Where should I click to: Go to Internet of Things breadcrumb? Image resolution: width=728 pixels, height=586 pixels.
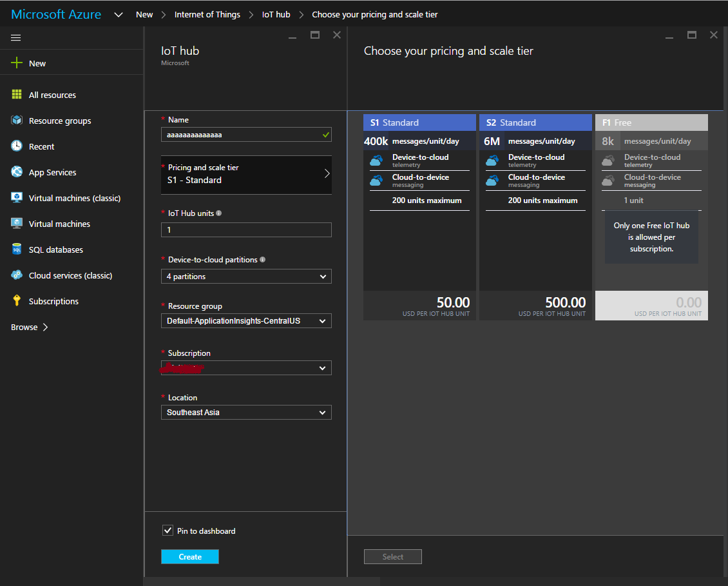207,14
